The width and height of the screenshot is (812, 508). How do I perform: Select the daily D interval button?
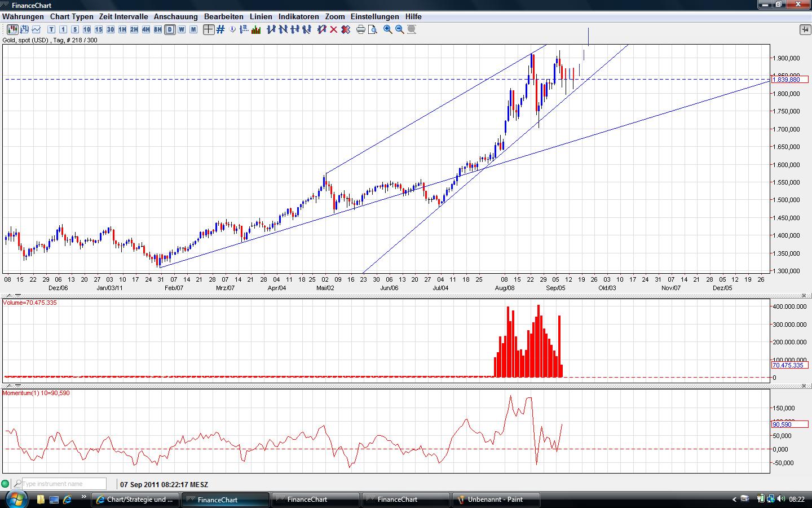(170, 29)
